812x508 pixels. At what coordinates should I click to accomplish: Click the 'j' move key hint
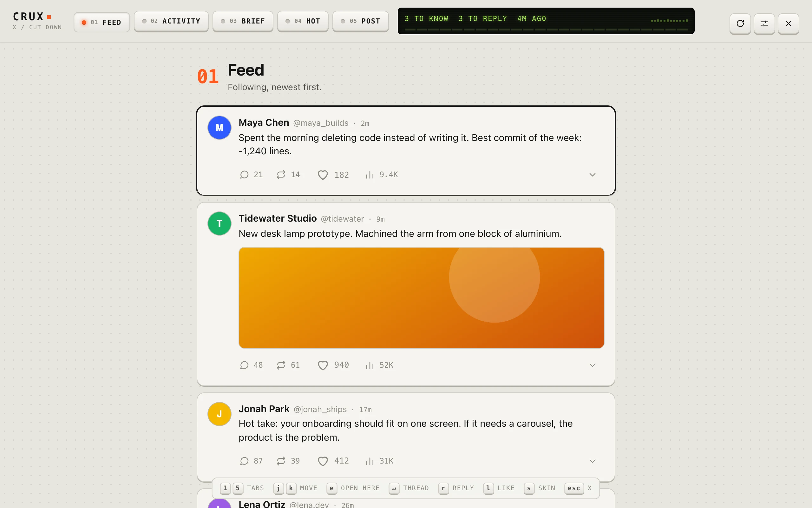click(x=278, y=488)
